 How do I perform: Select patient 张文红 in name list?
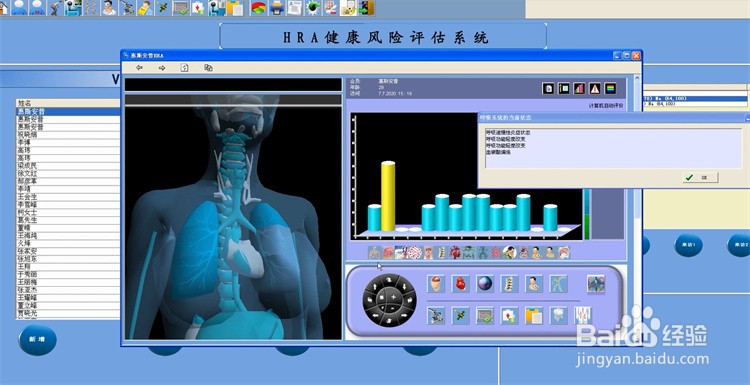coord(67,173)
